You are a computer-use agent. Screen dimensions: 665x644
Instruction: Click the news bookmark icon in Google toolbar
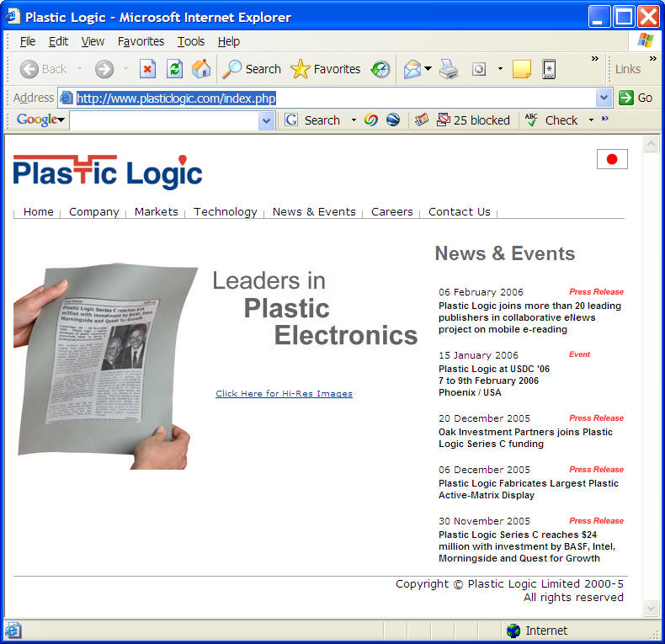[422, 120]
